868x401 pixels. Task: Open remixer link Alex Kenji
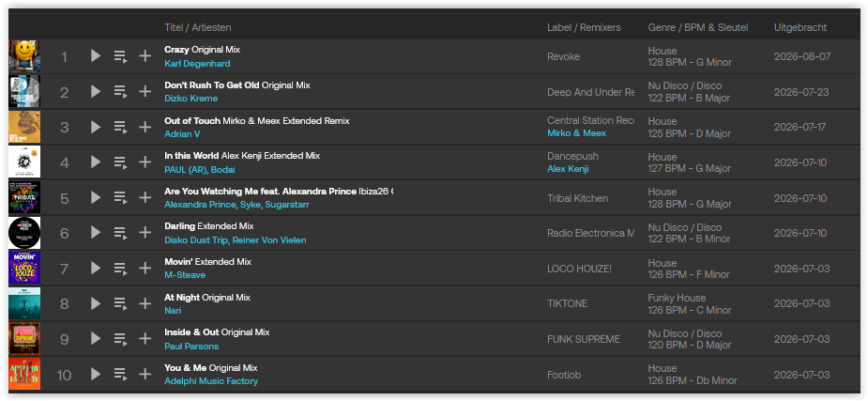[568, 168]
